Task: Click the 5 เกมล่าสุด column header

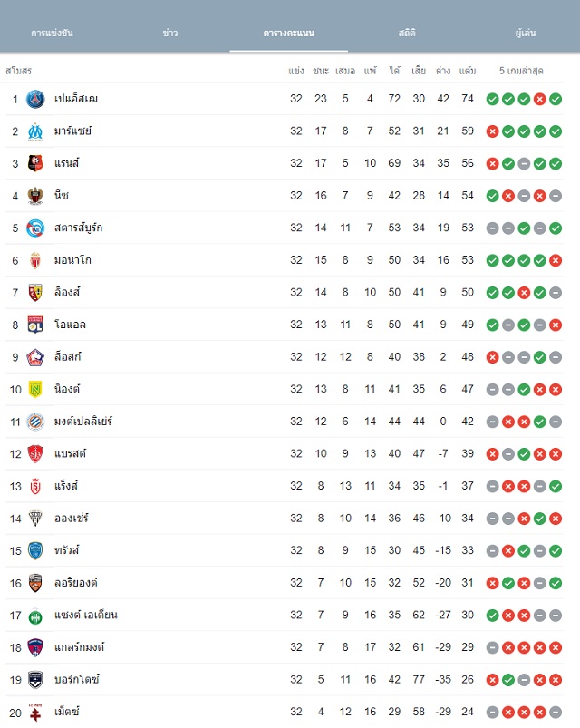Action: coord(521,71)
